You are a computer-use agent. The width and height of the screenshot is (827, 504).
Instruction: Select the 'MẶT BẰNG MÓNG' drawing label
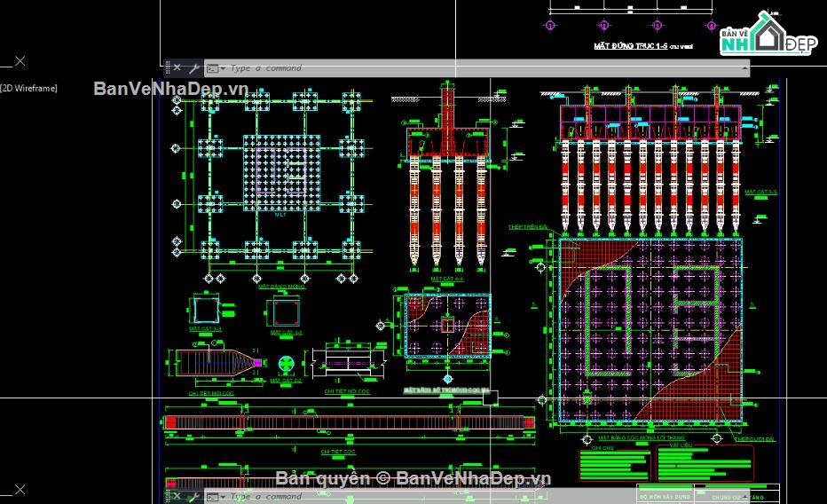[x=281, y=287]
